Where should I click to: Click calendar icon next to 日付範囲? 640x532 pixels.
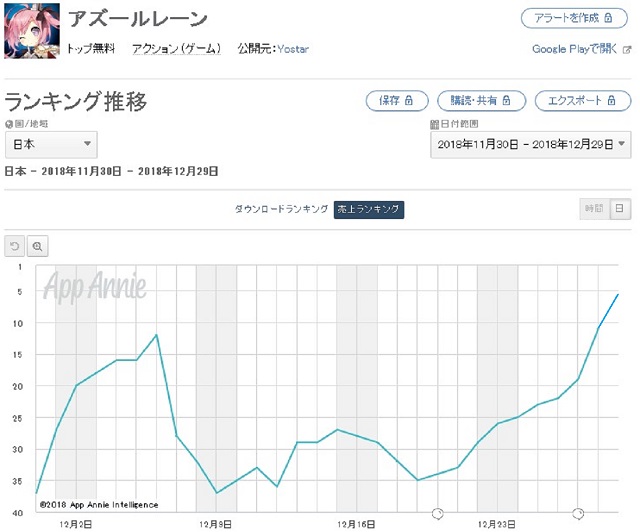(434, 124)
